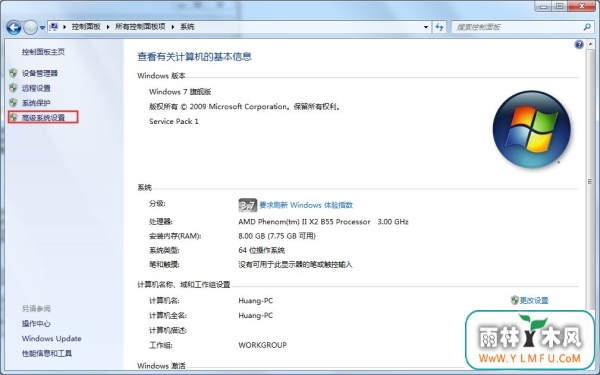The width and height of the screenshot is (600, 375).
Task: Click shield icon next to 高级系统设置
Action: coord(13,117)
